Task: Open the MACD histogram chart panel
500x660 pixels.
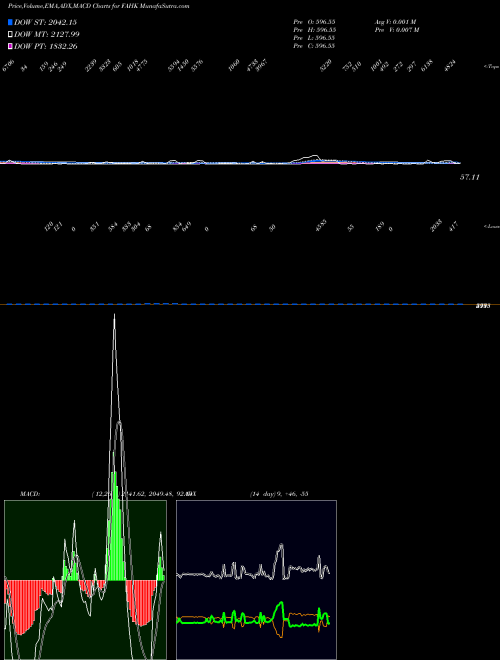Action: coord(85,580)
